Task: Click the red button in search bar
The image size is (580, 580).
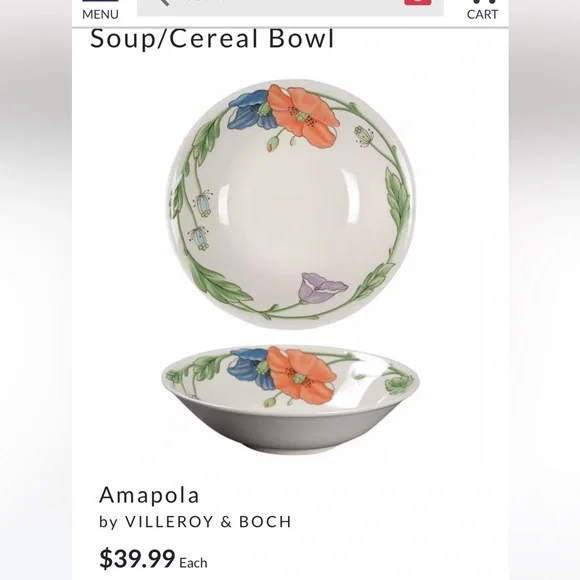Action: click(418, 2)
